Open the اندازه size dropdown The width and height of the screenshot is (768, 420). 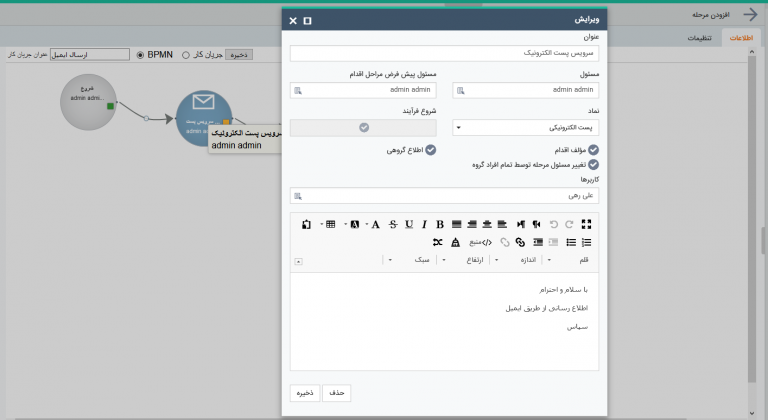(x=517, y=260)
